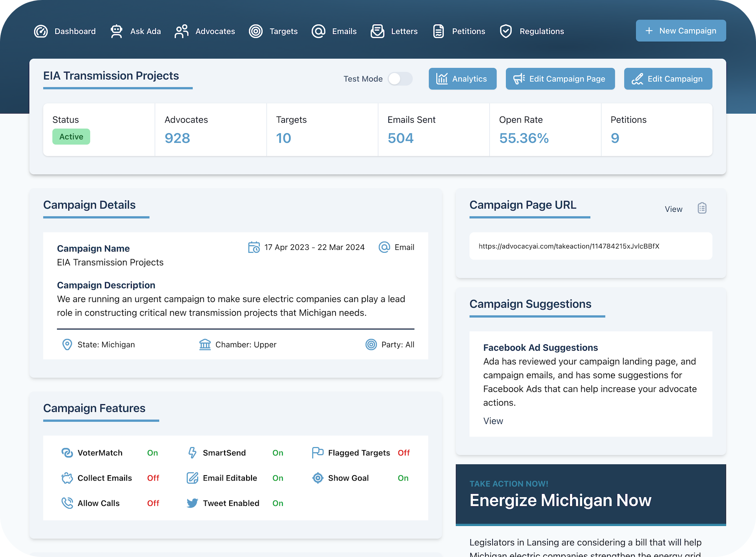The height and width of the screenshot is (557, 756).
Task: Click the Open Rate value 55.36%
Action: pyautogui.click(x=524, y=138)
